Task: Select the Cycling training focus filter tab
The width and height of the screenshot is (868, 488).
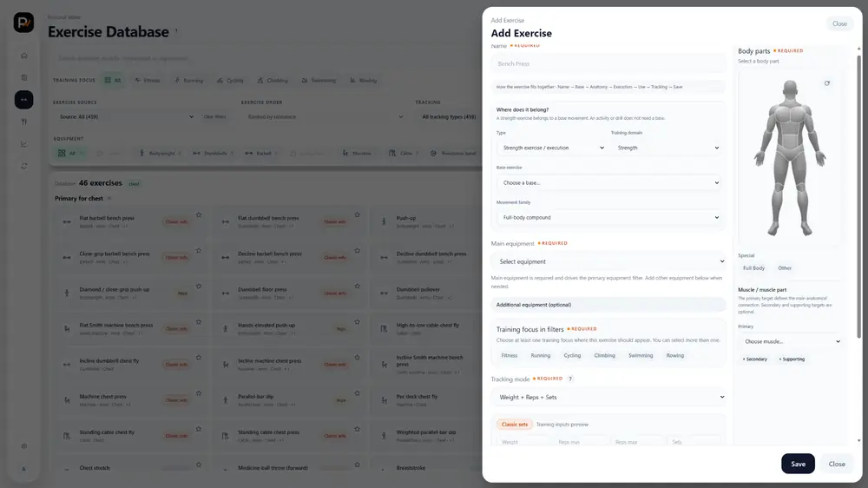Action: click(x=230, y=80)
